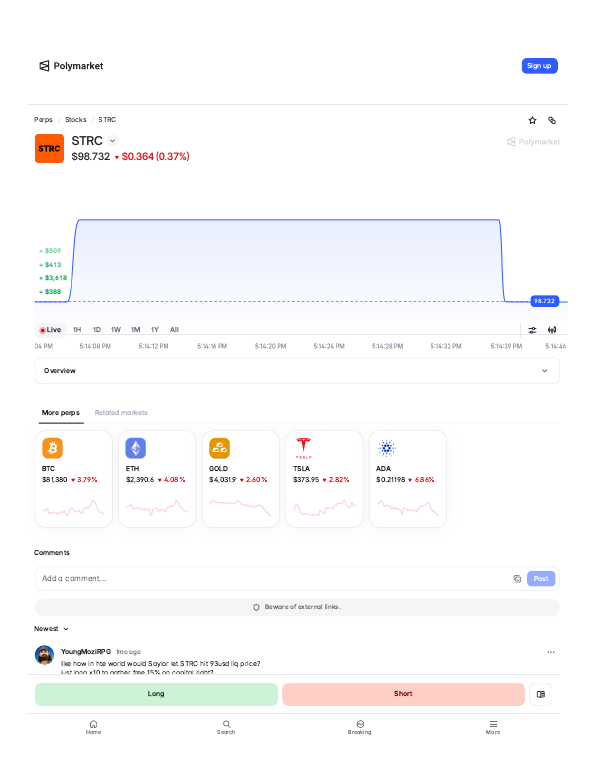595x770 pixels.
Task: Click the BTC sparkline chart
Action: tap(74, 508)
